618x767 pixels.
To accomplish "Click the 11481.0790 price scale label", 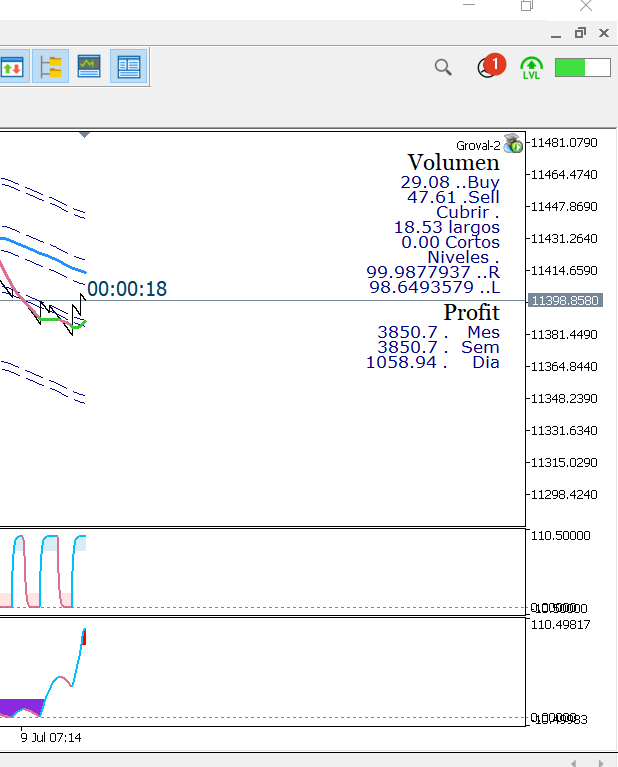I will 564,143.
